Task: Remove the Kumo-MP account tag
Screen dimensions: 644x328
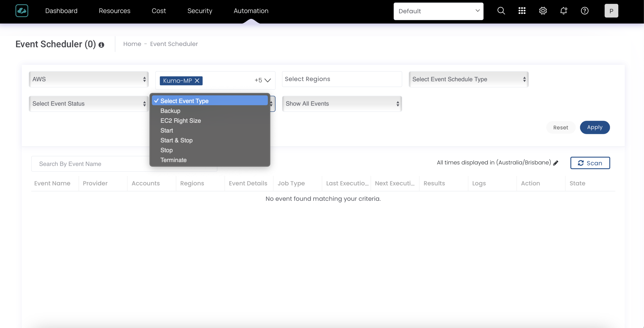Action: (x=197, y=81)
